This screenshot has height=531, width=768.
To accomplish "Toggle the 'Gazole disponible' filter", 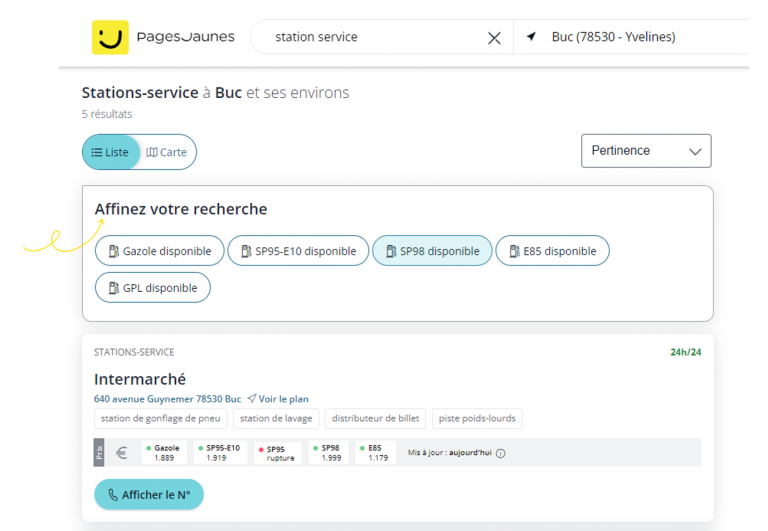I will point(160,251).
